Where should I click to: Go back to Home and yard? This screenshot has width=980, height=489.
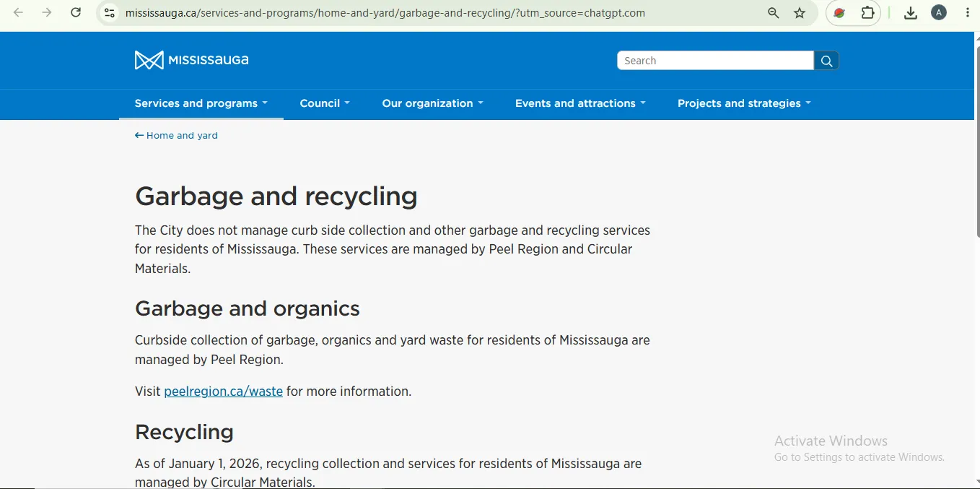click(176, 135)
